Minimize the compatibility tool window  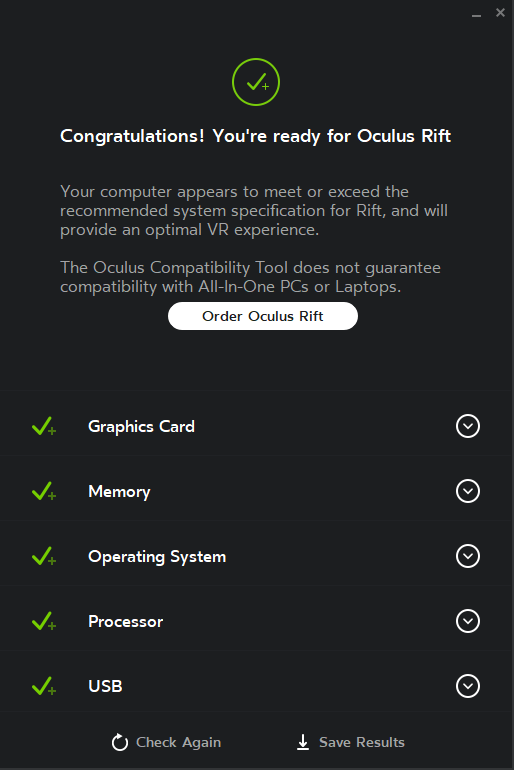tap(476, 14)
